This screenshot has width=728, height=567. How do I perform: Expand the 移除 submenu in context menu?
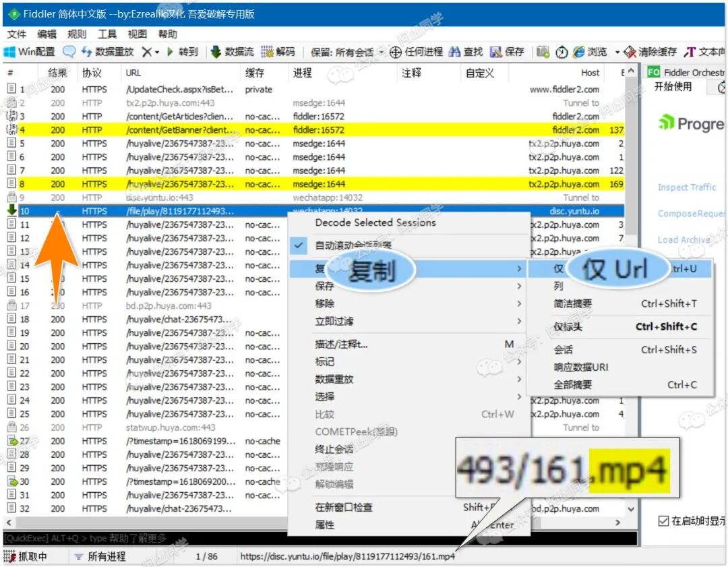coord(410,303)
